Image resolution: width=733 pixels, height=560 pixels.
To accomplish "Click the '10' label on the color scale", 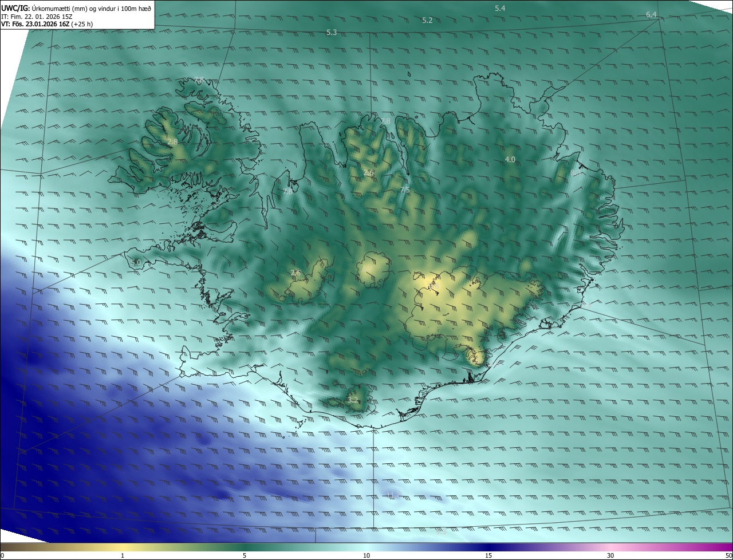I will 366,555.
